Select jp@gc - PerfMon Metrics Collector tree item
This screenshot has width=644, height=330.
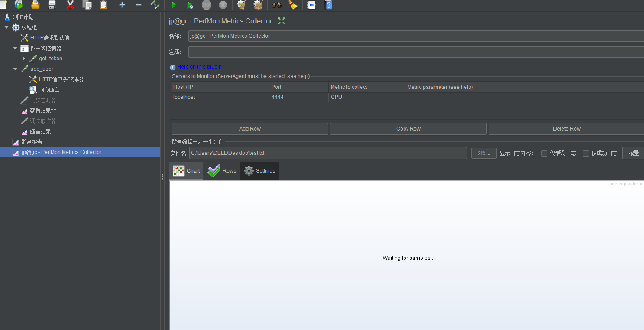click(x=61, y=152)
